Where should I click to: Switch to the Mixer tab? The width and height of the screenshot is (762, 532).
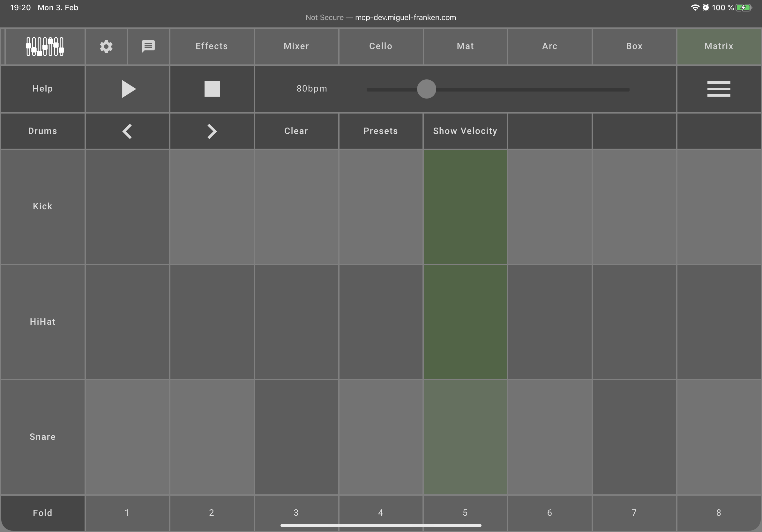click(x=296, y=46)
